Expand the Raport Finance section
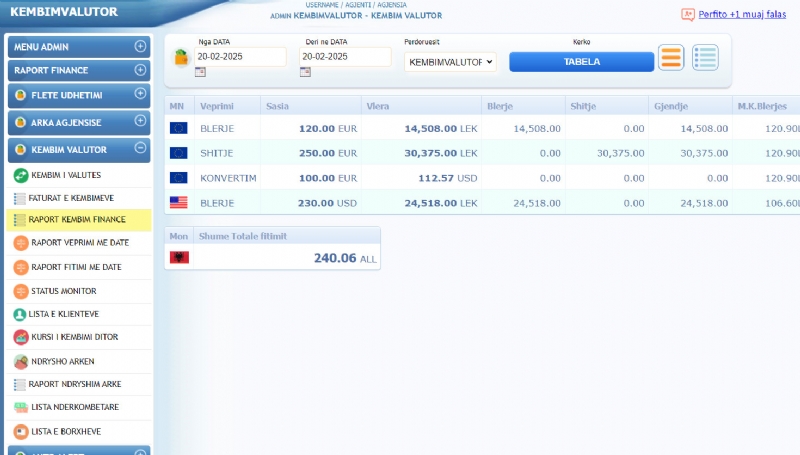The height and width of the screenshot is (455, 800). (x=140, y=70)
